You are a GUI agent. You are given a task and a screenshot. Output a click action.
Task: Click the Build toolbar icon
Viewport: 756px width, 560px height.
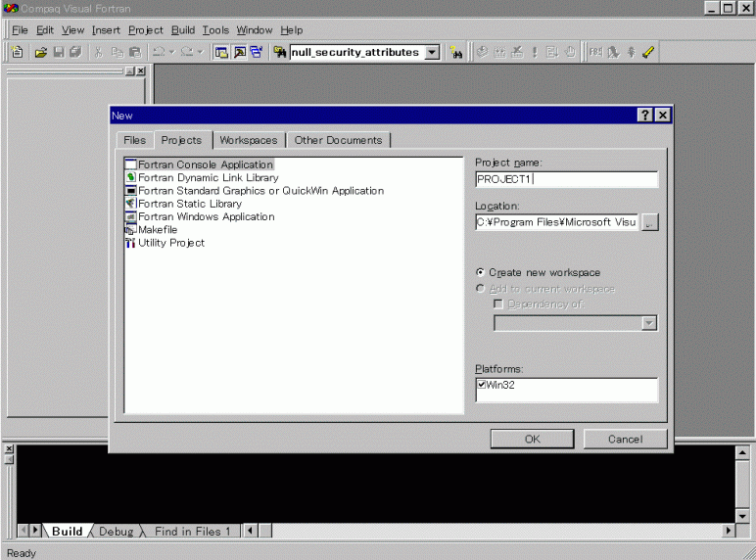pyautogui.click(x=500, y=52)
